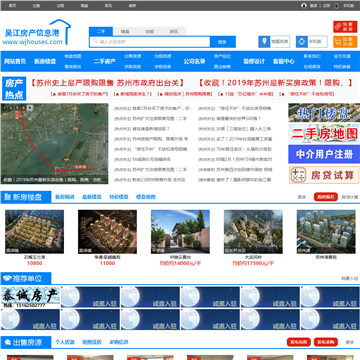The image size is (360, 360).
Task: Select slideshow page indicator 2
Action: pyautogui.click(x=11, y=107)
